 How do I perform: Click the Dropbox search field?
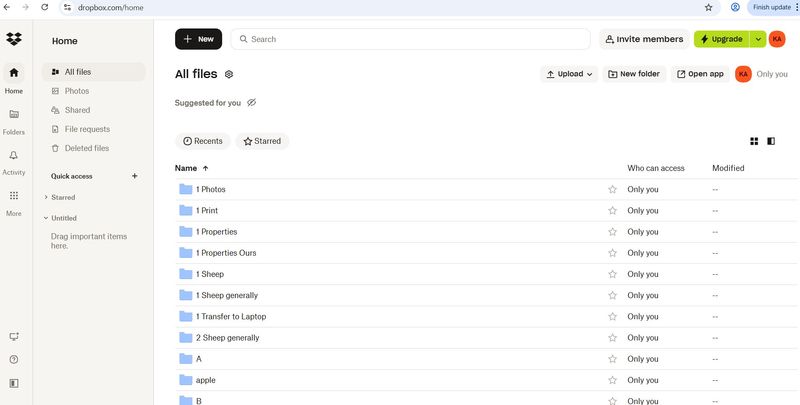click(410, 39)
